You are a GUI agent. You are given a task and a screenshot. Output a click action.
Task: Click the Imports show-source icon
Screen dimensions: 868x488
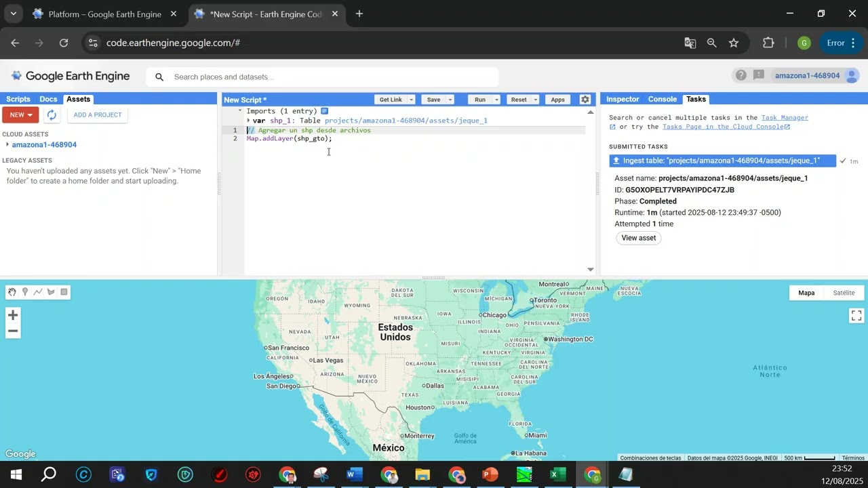coord(325,111)
